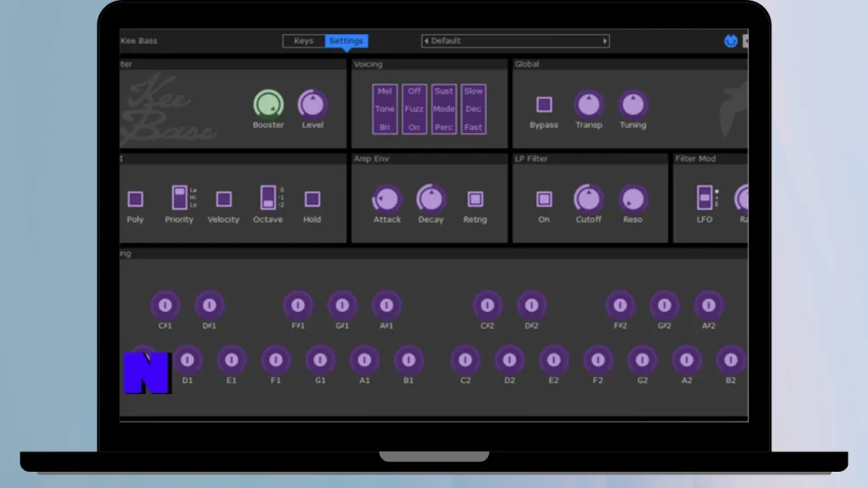Enable the Bypass checkbox

[x=544, y=104]
